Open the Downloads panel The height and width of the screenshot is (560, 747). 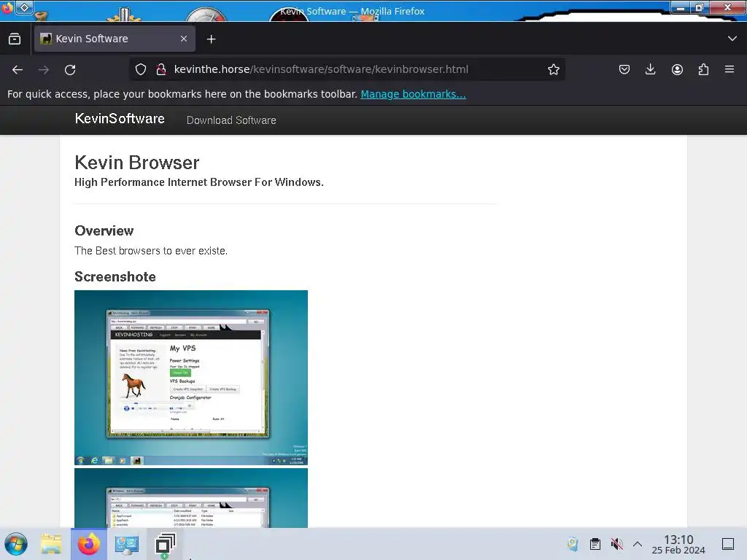point(650,69)
